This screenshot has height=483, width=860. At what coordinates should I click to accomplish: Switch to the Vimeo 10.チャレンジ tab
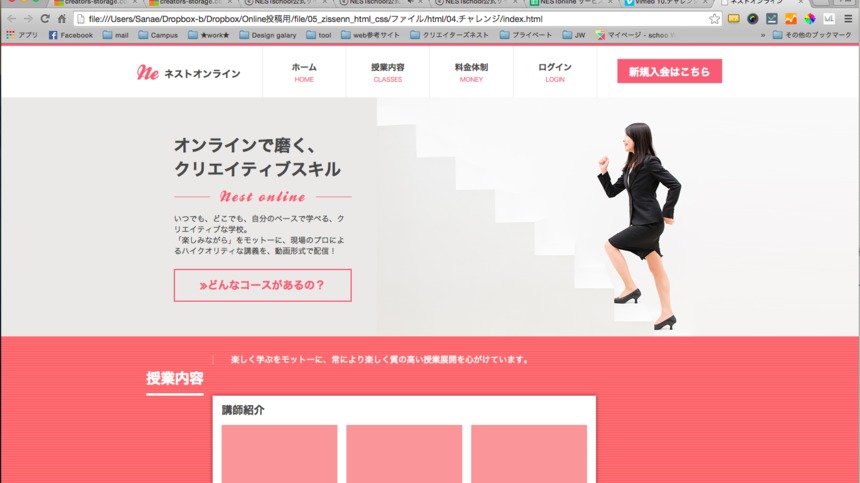click(666, 3)
